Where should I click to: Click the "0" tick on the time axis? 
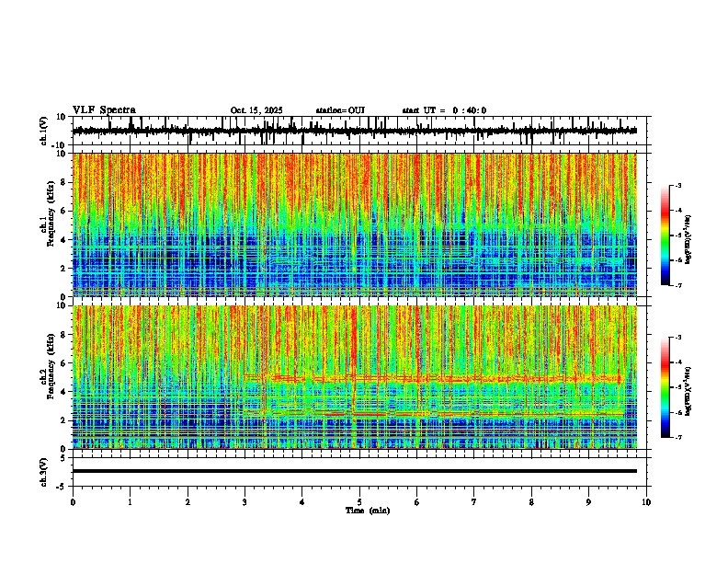[x=73, y=502]
